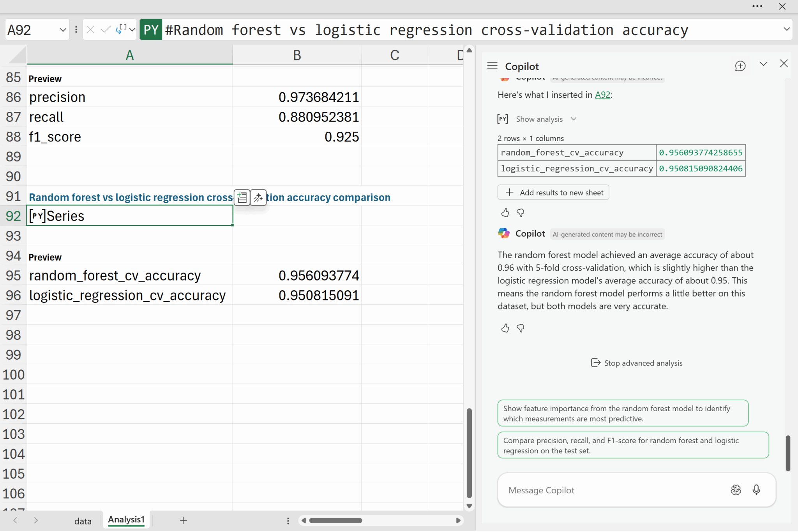This screenshot has height=532, width=798.
Task: Click the microphone icon in message box
Action: tap(756, 490)
